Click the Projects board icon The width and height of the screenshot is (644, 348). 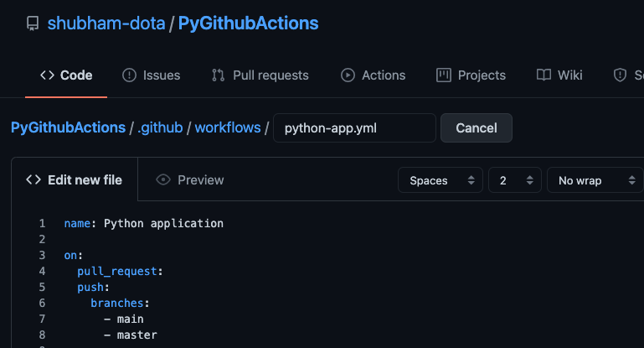click(x=444, y=75)
